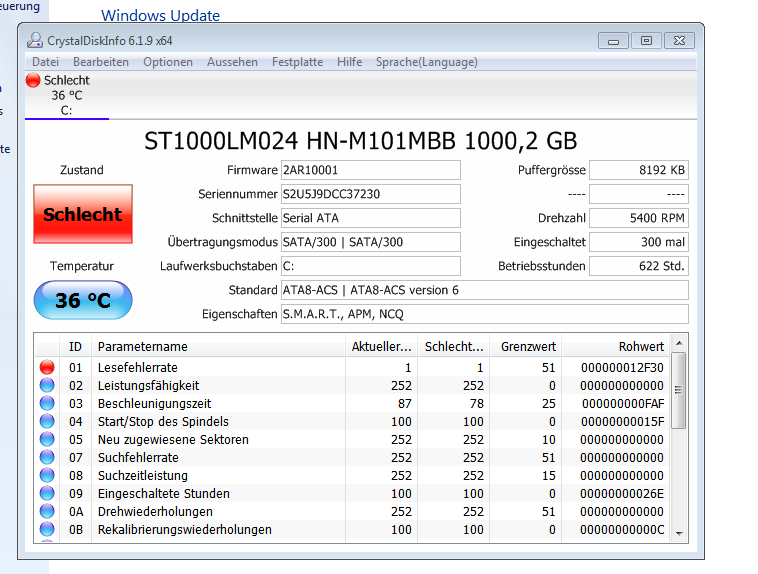Click the scroll down arrow of SMART list

679,533
